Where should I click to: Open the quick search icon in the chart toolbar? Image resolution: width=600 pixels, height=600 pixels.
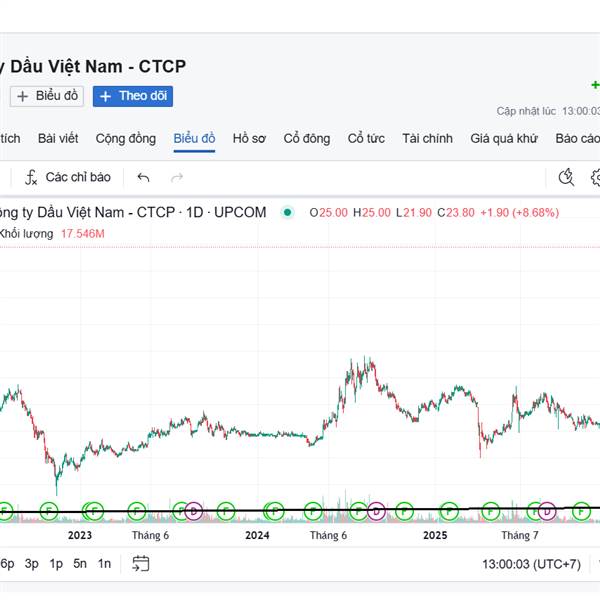[x=566, y=177]
